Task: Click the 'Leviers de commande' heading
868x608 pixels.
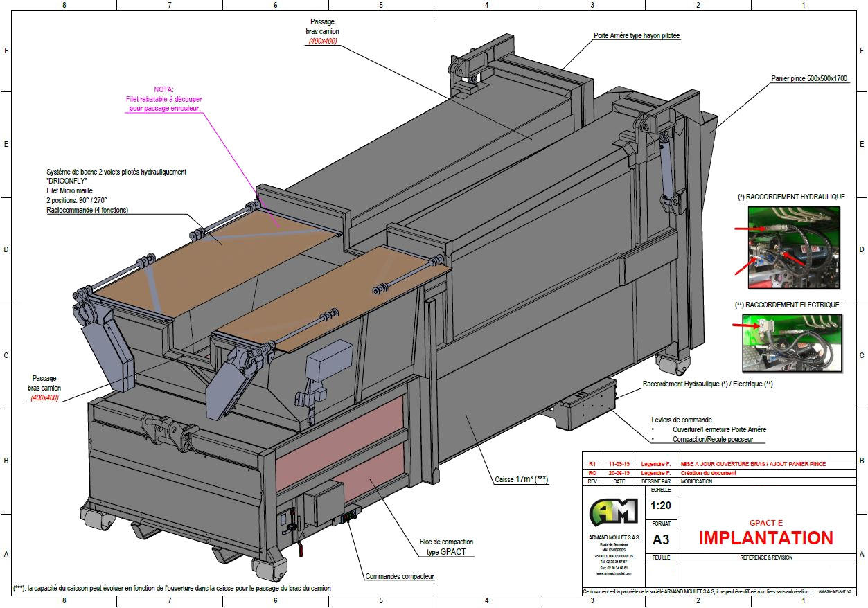Action: coord(681,420)
